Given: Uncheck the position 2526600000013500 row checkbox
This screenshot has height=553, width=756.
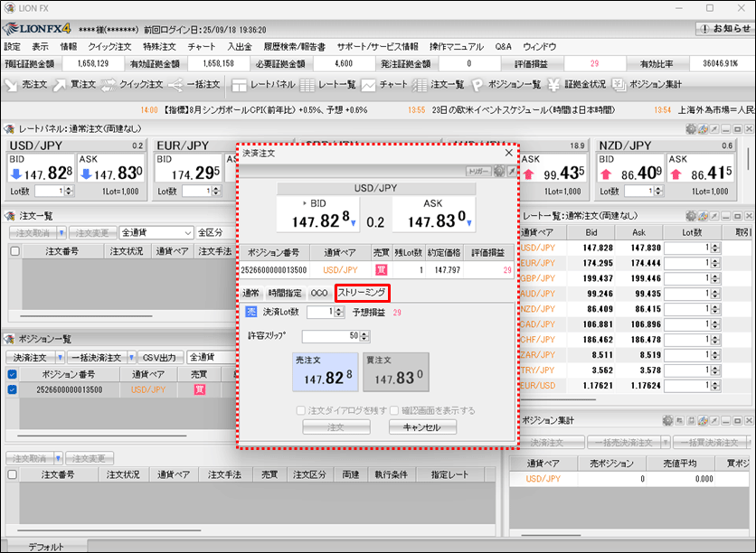Looking at the screenshot, I should (14, 390).
